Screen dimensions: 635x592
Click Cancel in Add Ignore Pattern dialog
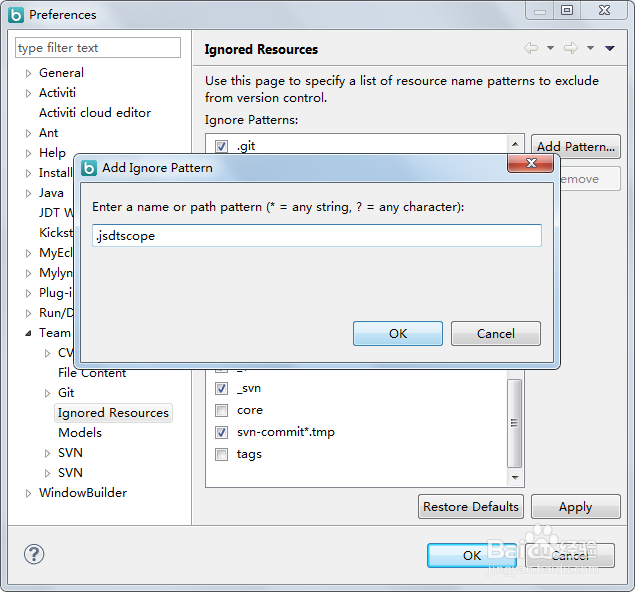tap(496, 333)
